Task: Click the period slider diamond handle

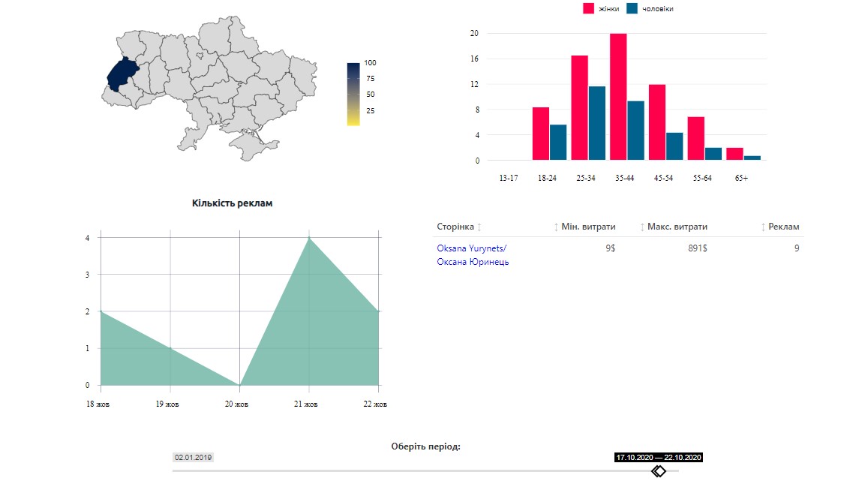Action: (658, 471)
